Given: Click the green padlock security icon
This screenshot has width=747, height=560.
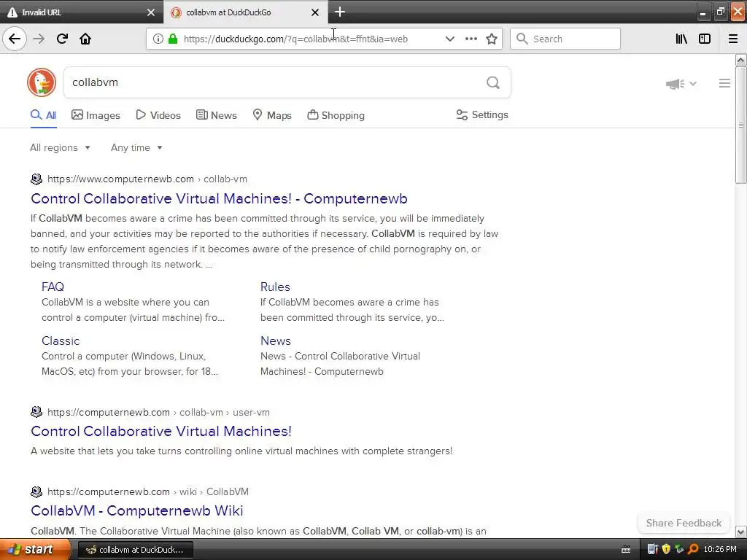Looking at the screenshot, I should [x=173, y=39].
